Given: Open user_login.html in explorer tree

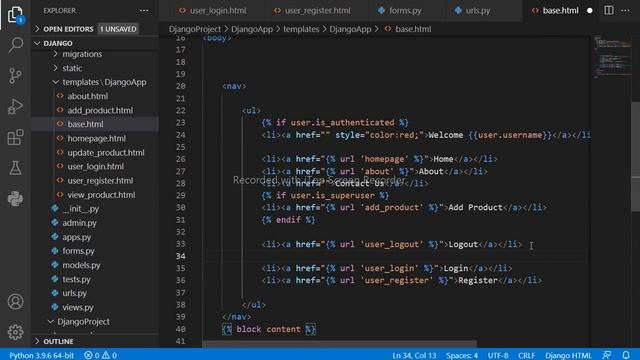Looking at the screenshot, I should coord(96,167).
